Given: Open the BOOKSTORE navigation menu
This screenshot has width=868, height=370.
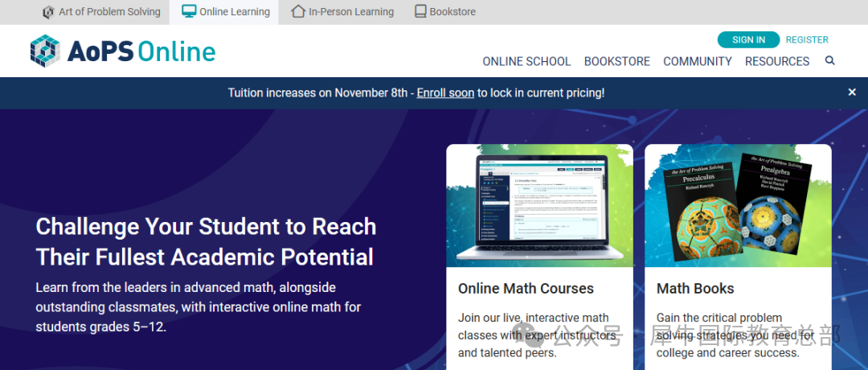Looking at the screenshot, I should click(x=617, y=61).
